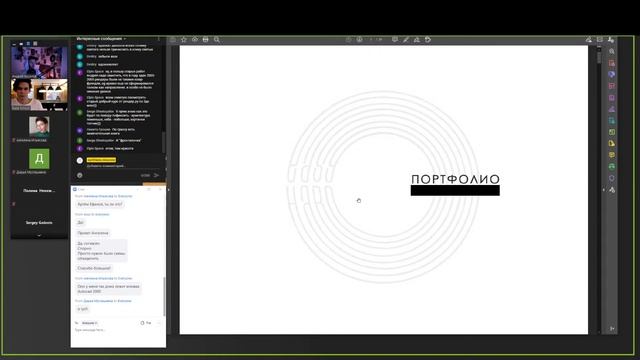
Task: Click the File attach button in Zoom chat
Action: (146, 323)
